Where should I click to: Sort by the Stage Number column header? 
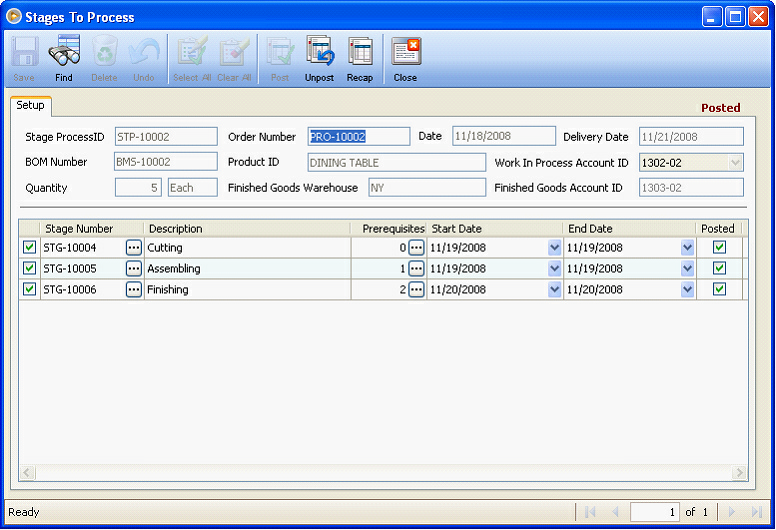[80, 229]
